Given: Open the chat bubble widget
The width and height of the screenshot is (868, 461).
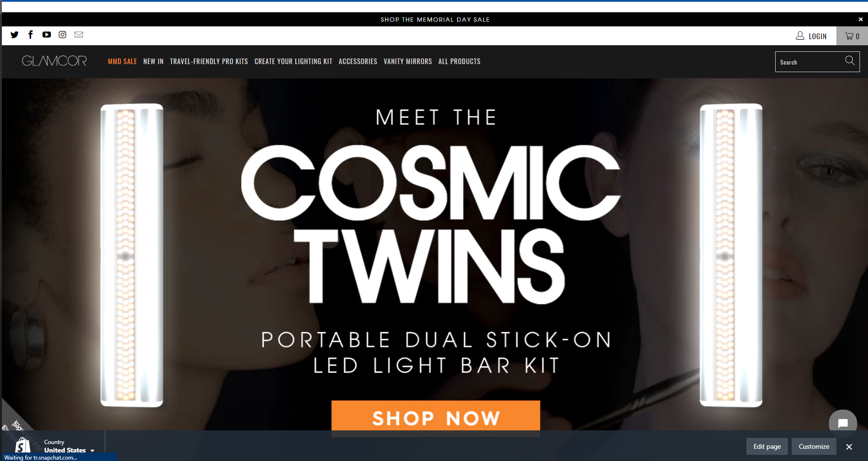Looking at the screenshot, I should click(843, 423).
